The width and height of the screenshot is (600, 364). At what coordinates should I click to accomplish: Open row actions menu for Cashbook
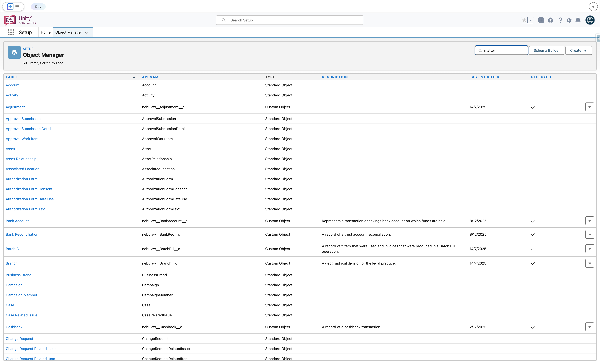590,327
